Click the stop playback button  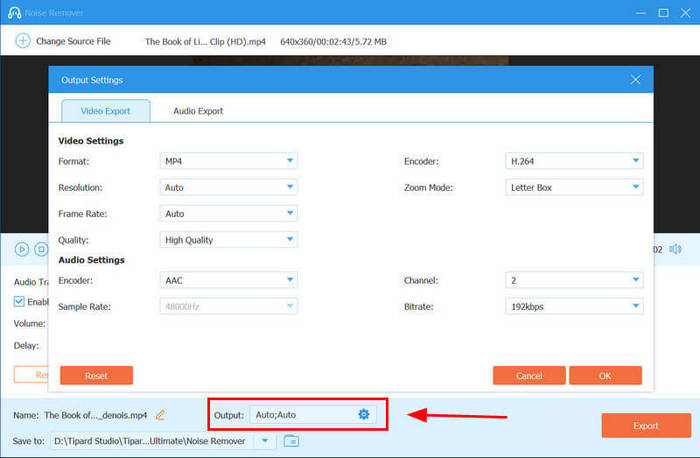tap(41, 249)
